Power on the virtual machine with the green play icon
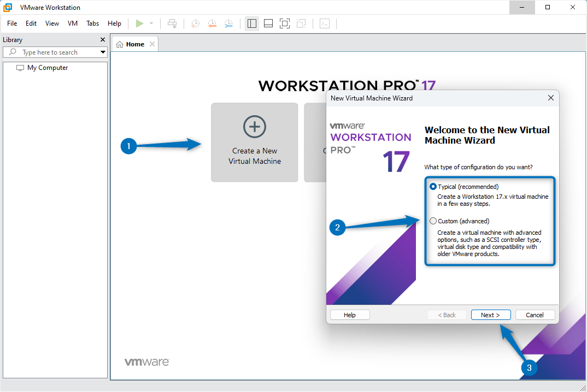 pos(140,23)
